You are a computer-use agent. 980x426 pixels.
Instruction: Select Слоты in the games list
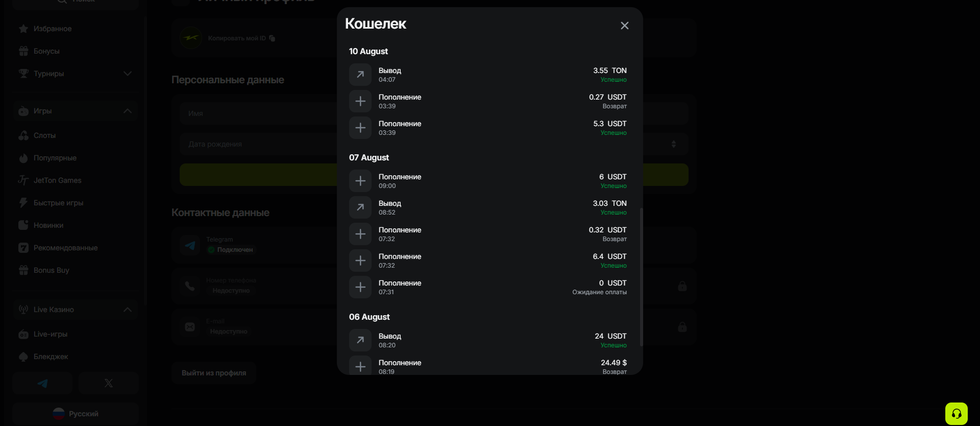pos(44,135)
